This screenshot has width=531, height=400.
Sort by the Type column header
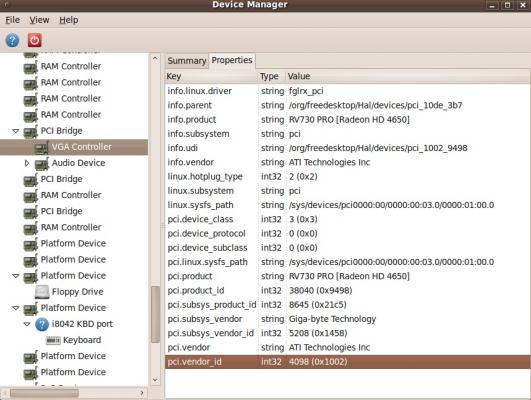pos(272,76)
